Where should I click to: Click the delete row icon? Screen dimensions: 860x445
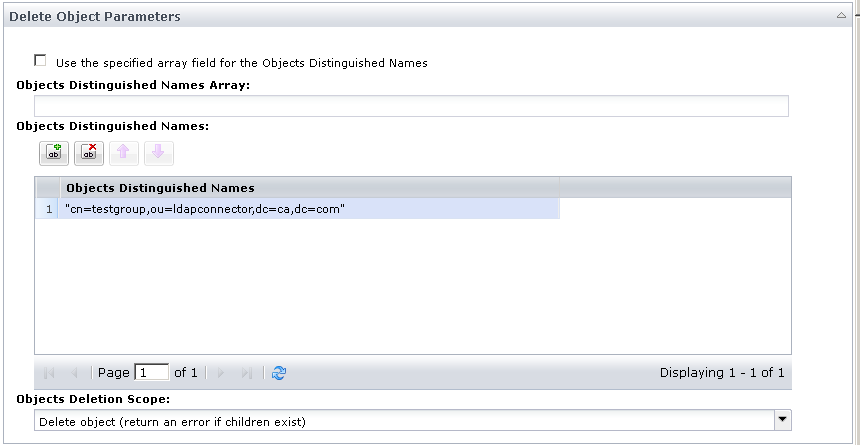[90, 153]
